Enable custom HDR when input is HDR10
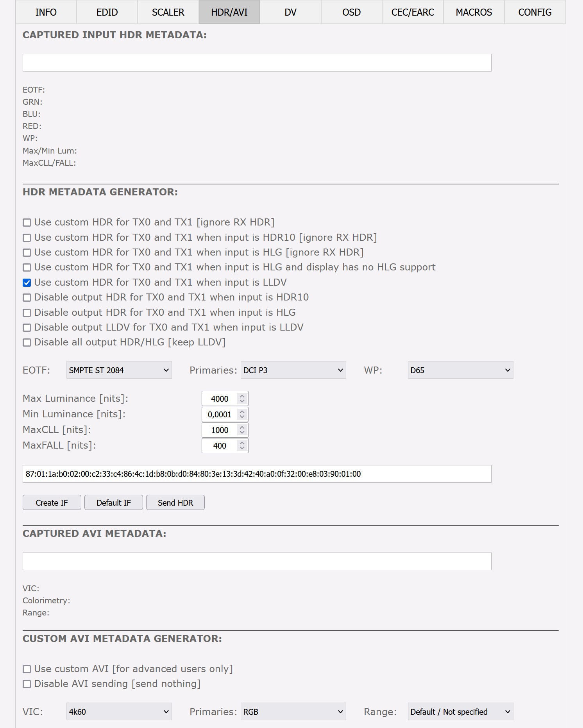Image resolution: width=583 pixels, height=728 pixels. (27, 238)
